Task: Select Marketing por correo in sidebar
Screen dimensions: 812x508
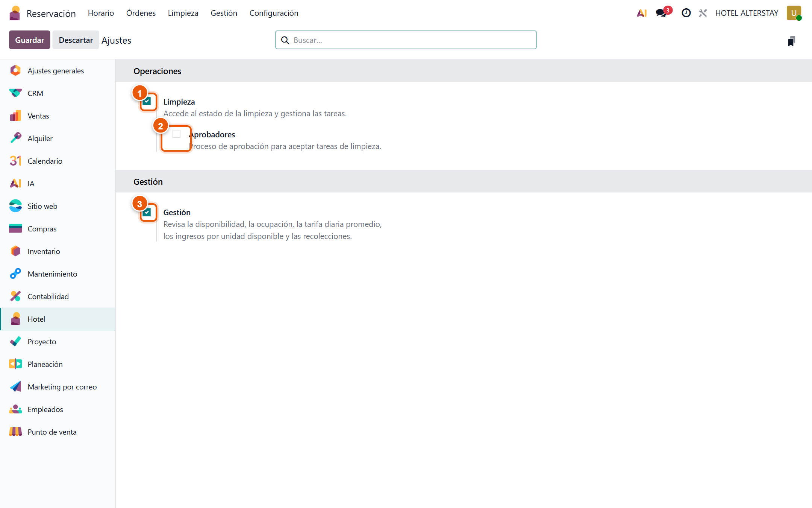Action: click(x=58, y=387)
